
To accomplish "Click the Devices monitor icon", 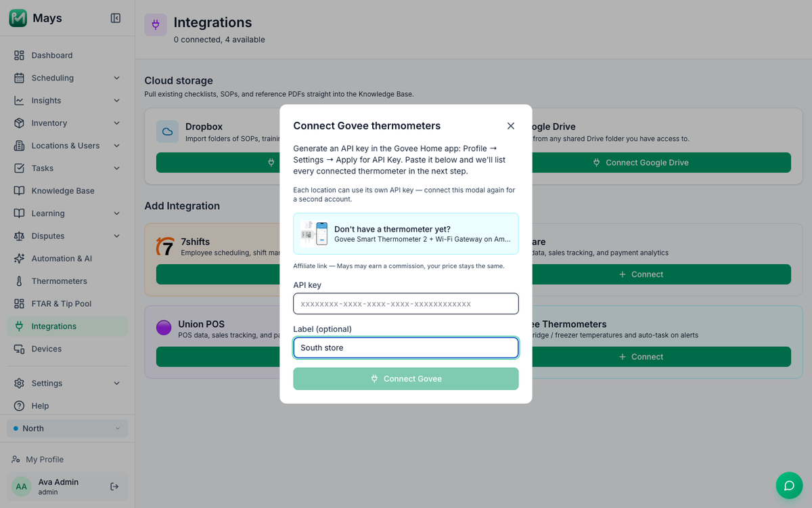I will (x=19, y=349).
